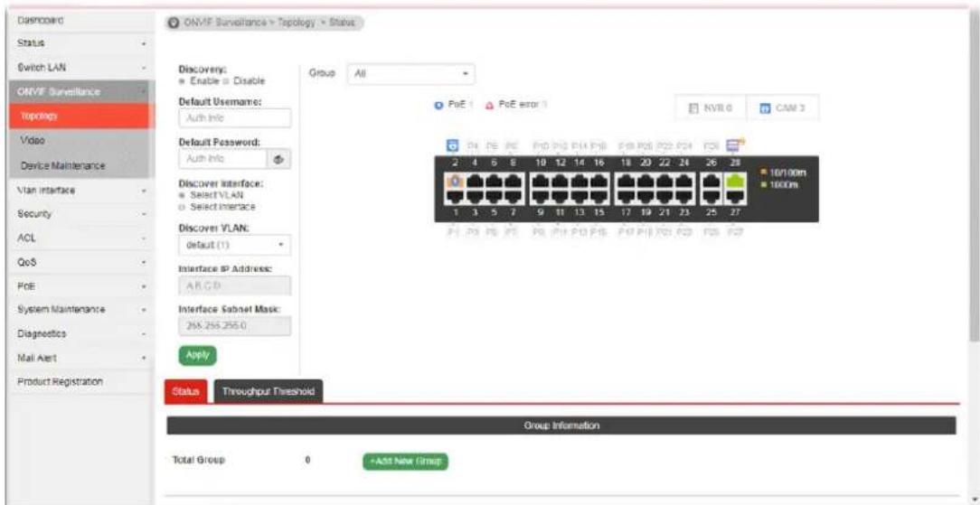Expand the Security sidebar menu
Viewport: 980px width, 505px height.
[78, 213]
